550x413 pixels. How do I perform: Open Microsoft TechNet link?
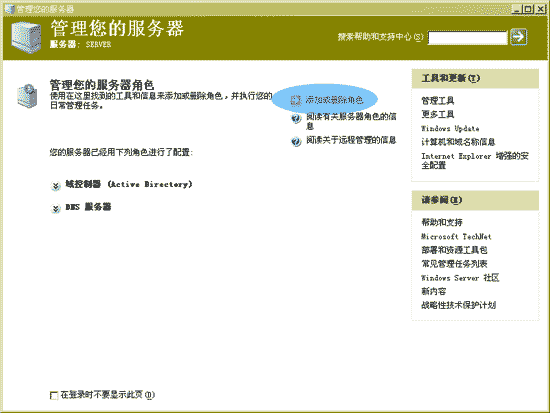click(x=456, y=237)
